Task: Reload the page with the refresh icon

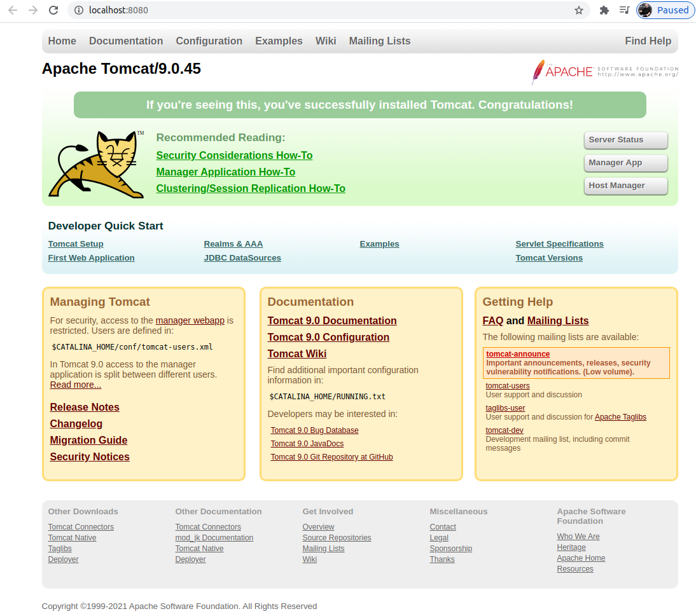Action: [53, 10]
